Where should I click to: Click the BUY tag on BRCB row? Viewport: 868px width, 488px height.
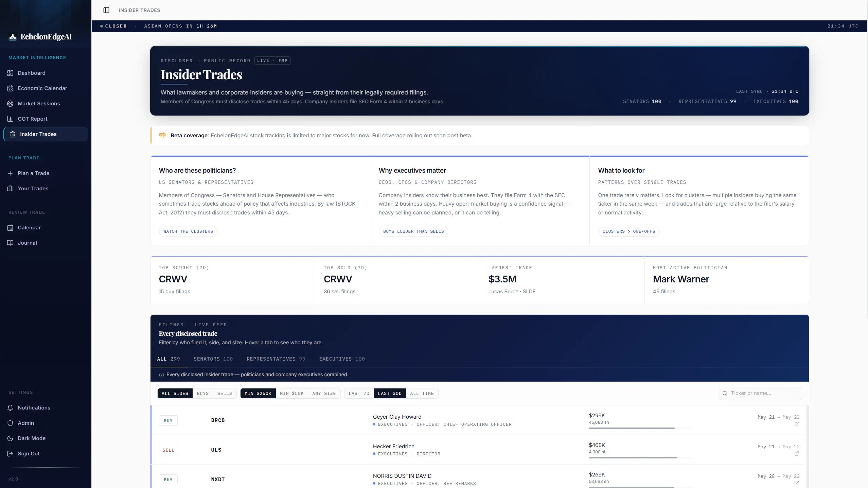[168, 421]
